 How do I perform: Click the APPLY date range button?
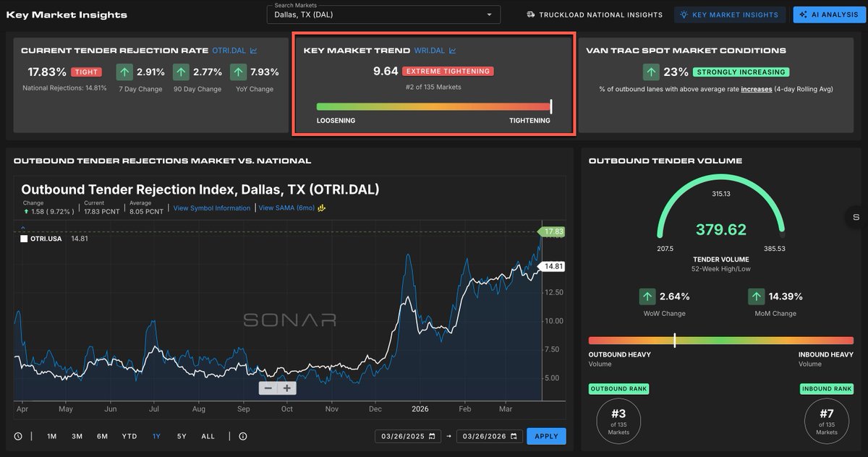pyautogui.click(x=546, y=437)
